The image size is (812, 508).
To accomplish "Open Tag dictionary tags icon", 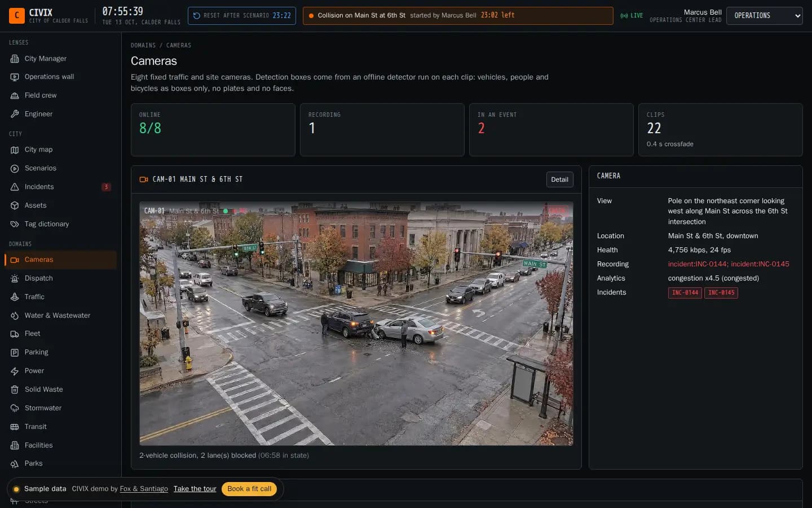I will (15, 224).
